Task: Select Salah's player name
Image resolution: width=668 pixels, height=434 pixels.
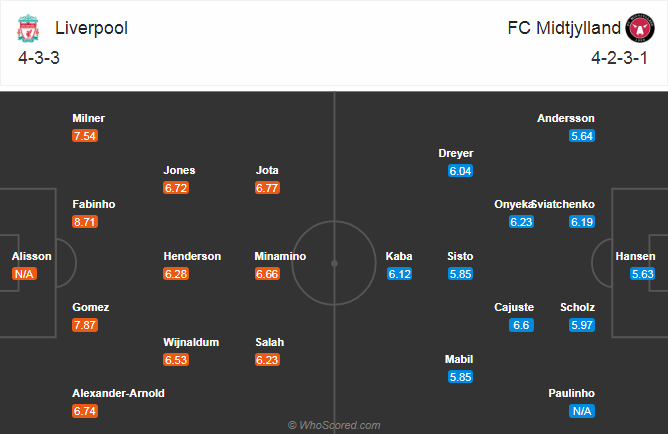Action: (x=268, y=342)
